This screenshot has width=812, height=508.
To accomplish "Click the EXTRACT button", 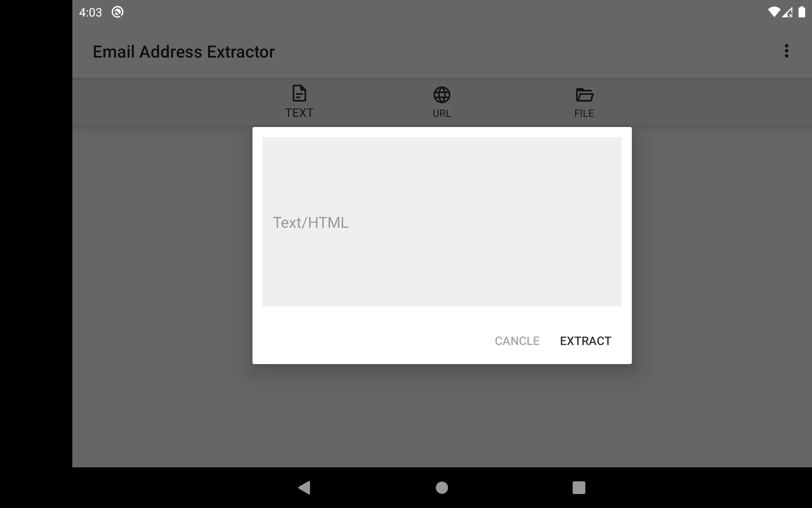I will 585,341.
